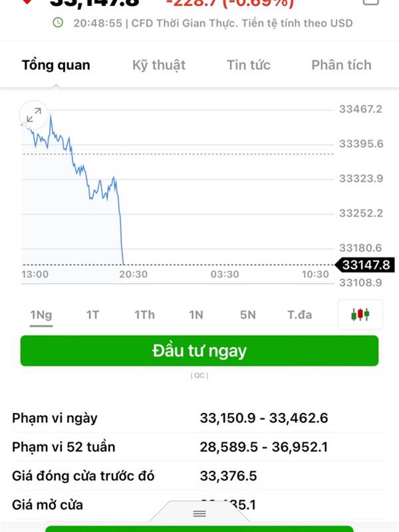Choose the 5N chart range
This screenshot has width=399, height=532.
pyautogui.click(x=248, y=315)
